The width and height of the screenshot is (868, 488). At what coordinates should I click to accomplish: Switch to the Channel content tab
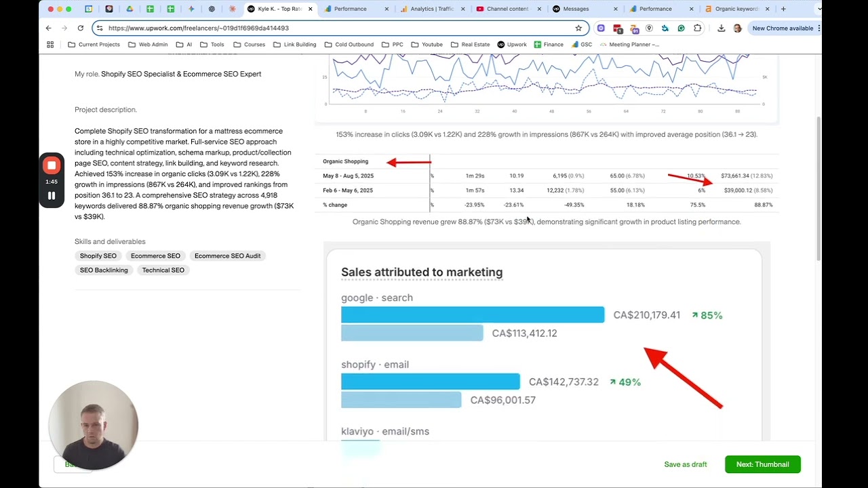point(507,9)
